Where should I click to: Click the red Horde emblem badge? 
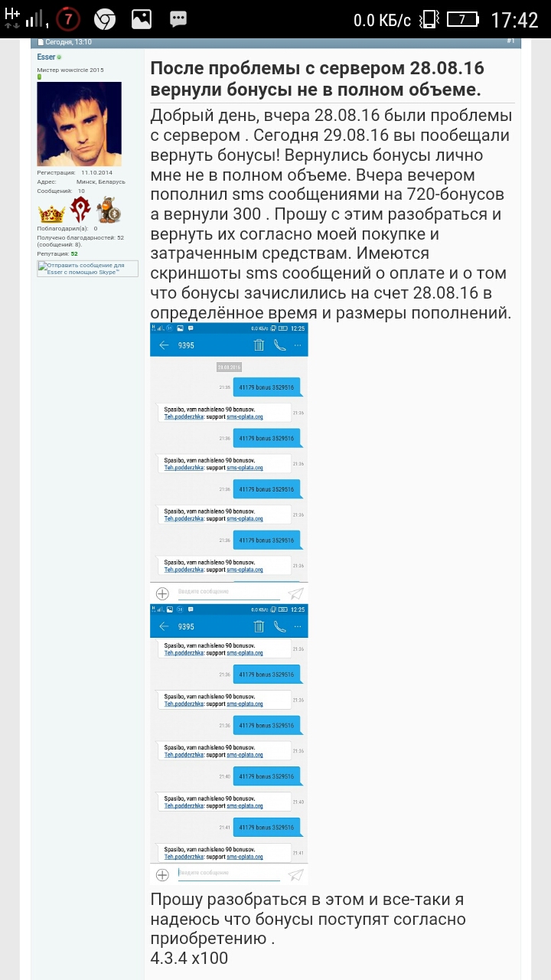point(81,209)
